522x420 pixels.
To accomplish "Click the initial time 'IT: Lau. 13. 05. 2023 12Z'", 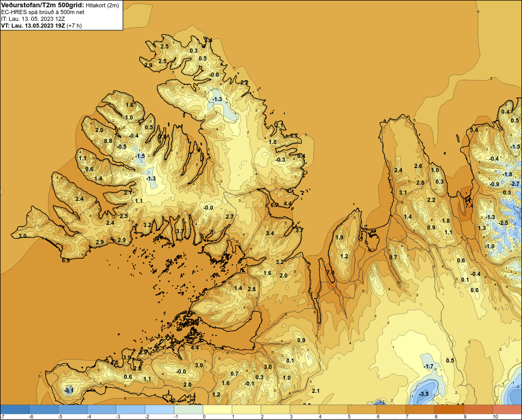I will pyautogui.click(x=33, y=19).
